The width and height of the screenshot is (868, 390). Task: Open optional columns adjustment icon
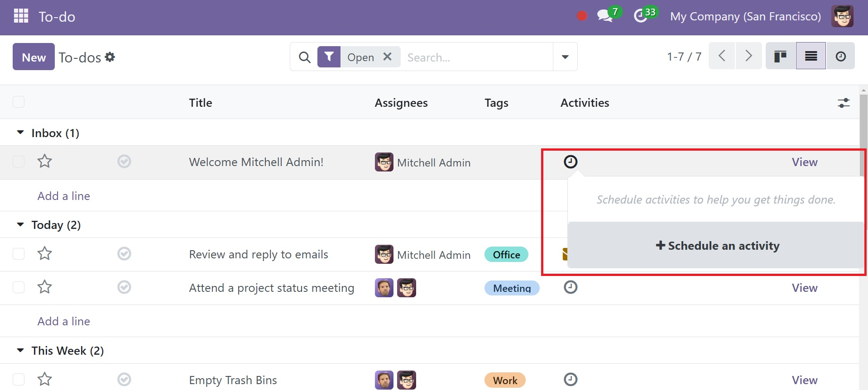tap(843, 103)
